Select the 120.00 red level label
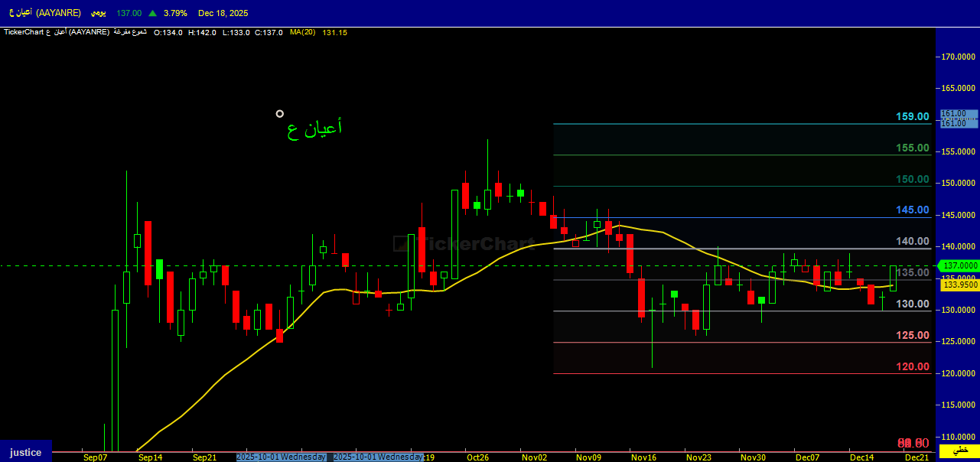 (x=913, y=367)
